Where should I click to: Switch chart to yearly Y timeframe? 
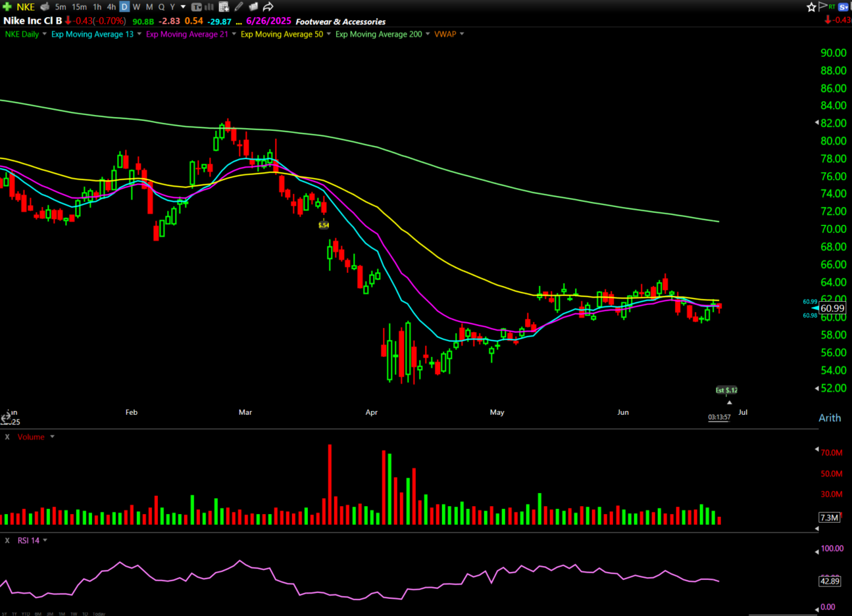click(172, 7)
